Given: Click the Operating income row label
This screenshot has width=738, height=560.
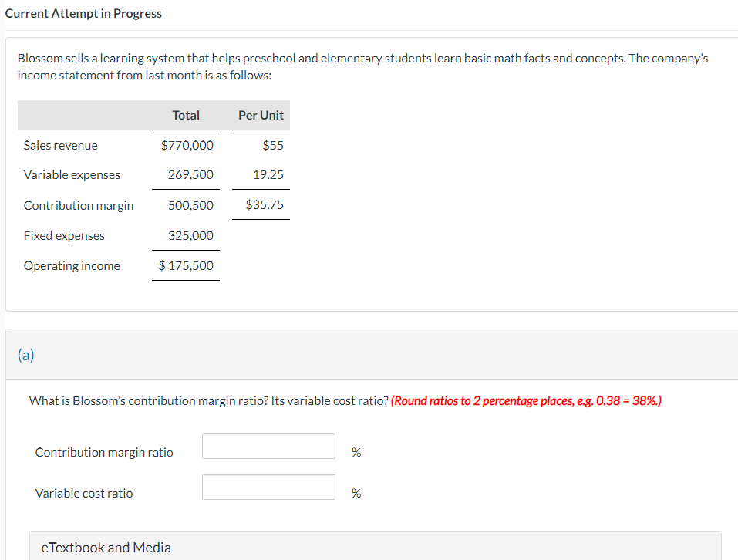Looking at the screenshot, I should point(72,265).
